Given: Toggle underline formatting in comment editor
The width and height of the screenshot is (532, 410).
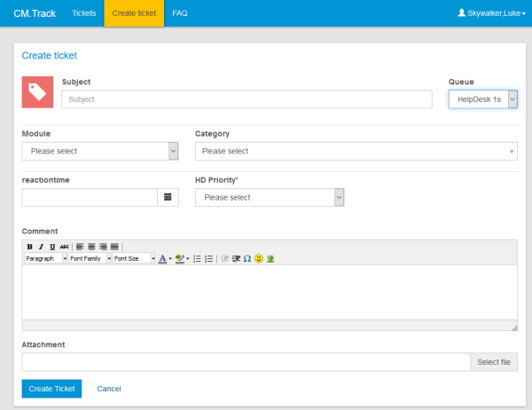Looking at the screenshot, I should click(x=52, y=247).
